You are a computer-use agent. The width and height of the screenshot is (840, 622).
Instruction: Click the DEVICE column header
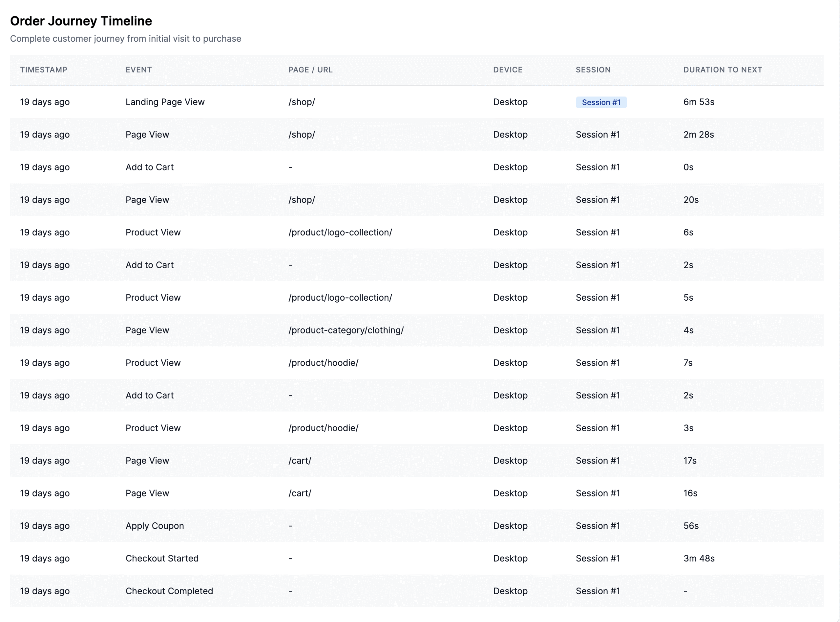click(508, 70)
